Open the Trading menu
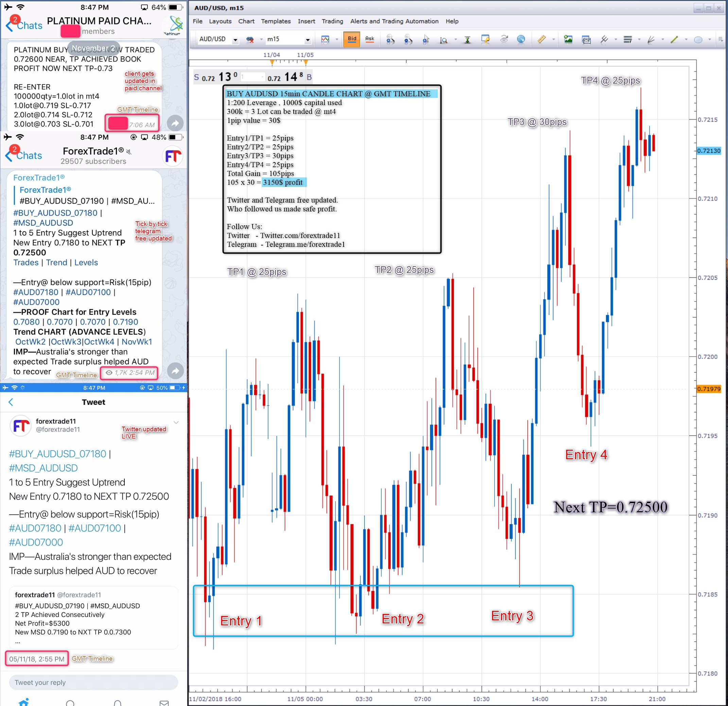728x706 pixels. (x=332, y=21)
